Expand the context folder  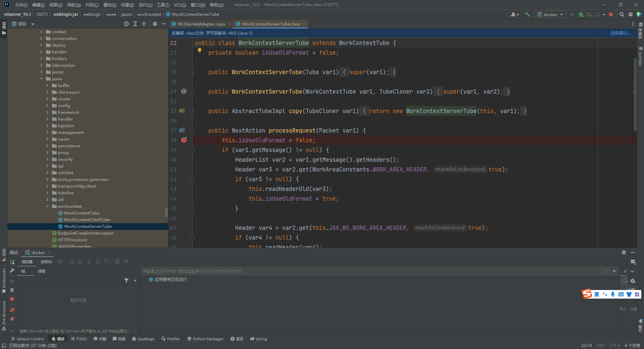pyautogui.click(x=41, y=32)
